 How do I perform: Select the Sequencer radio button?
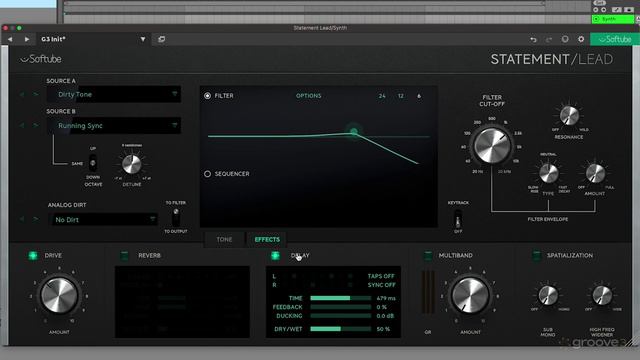(x=207, y=174)
